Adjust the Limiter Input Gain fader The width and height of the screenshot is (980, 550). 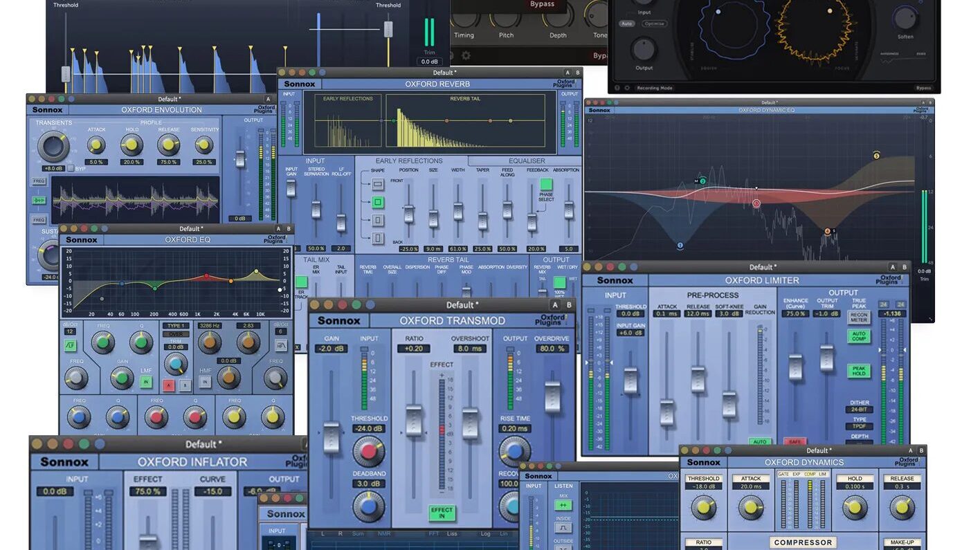(x=630, y=381)
